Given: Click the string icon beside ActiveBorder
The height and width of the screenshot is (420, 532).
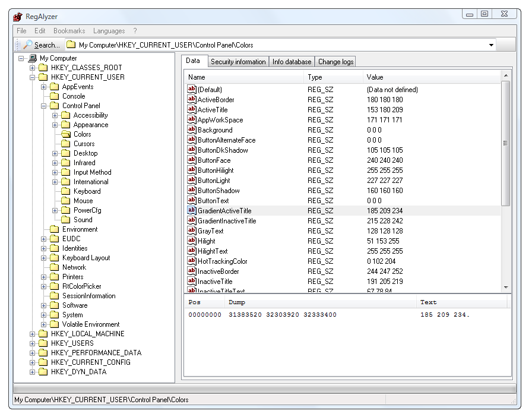Looking at the screenshot, I should tap(192, 99).
